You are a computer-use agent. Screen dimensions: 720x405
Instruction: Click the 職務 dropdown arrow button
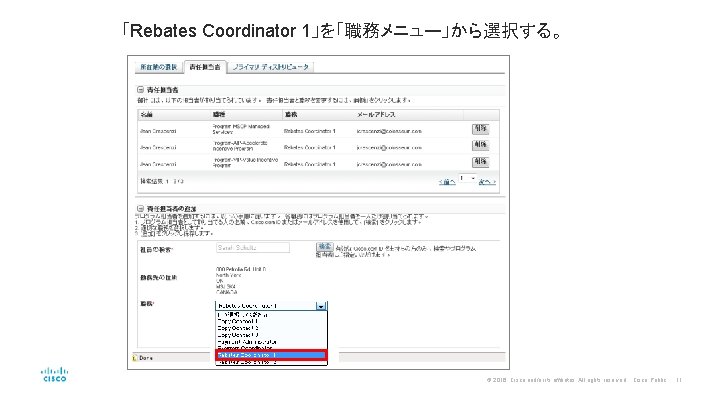coord(321,306)
